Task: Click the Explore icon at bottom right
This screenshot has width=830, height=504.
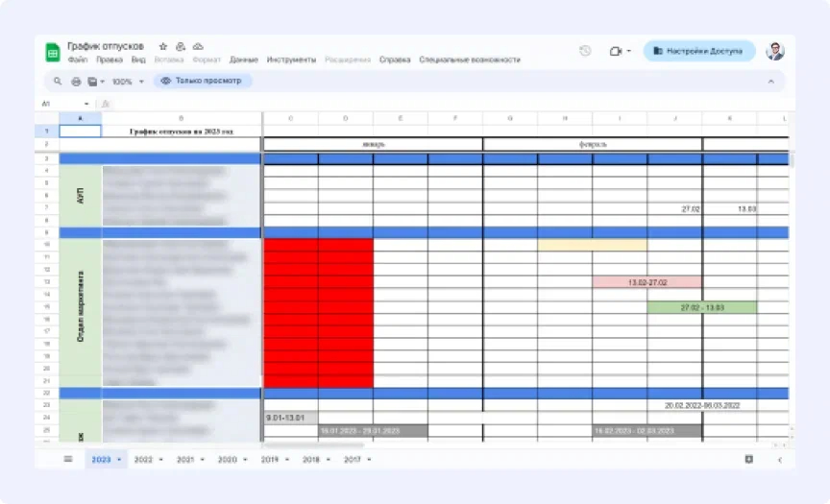Action: pos(749,459)
